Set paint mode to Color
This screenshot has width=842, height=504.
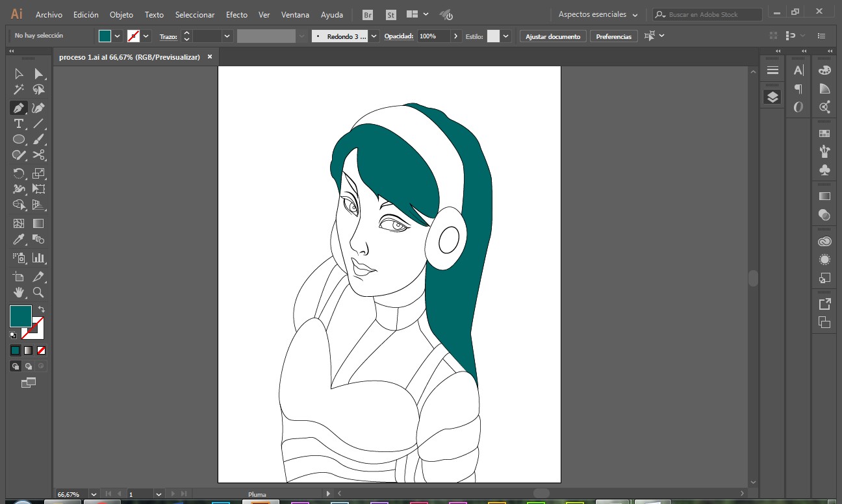(x=15, y=350)
